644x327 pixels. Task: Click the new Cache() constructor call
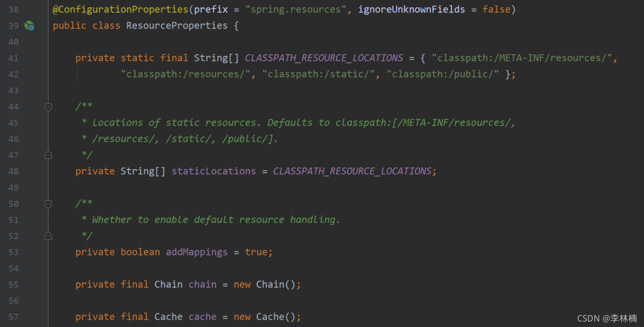[264, 317]
